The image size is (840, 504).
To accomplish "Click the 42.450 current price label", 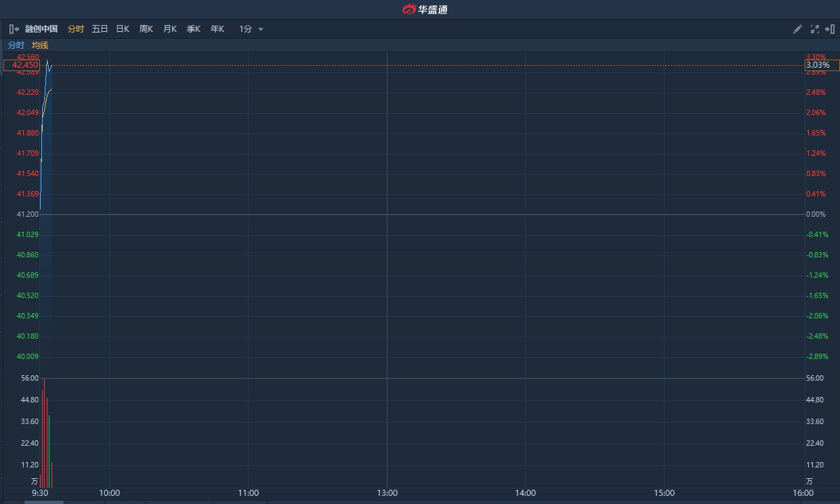I will tap(22, 65).
